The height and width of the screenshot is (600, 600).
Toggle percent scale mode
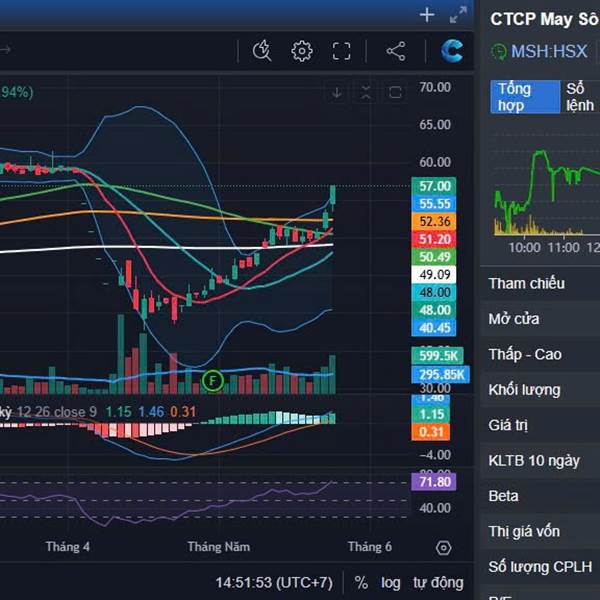(361, 583)
